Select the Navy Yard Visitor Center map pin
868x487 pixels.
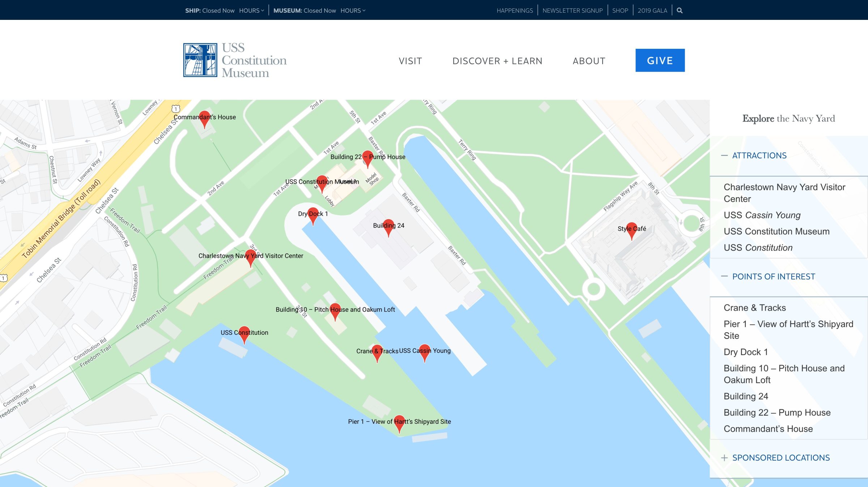click(251, 258)
